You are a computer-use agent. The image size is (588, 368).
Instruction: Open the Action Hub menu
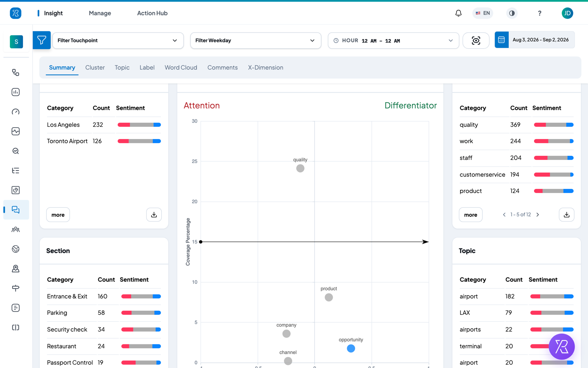(152, 13)
